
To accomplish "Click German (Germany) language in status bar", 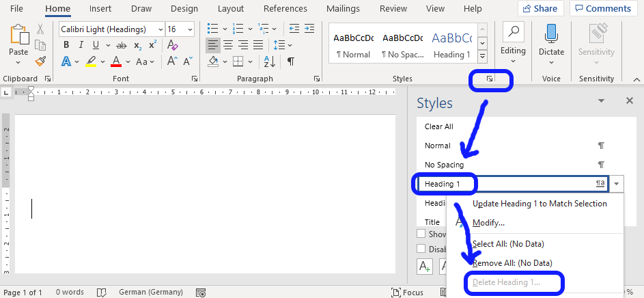I will click(151, 293).
